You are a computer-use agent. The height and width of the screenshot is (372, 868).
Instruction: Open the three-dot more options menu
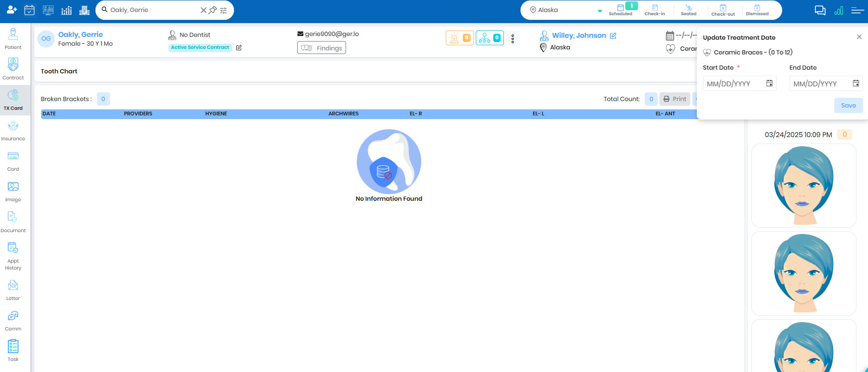click(513, 38)
